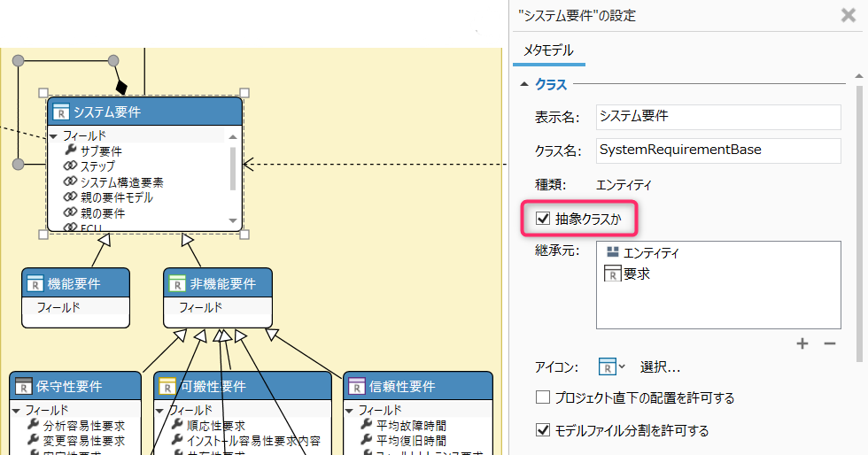Screen dimensions: 868x455
Task: Switch to the メタモデル tab
Action: 548,50
